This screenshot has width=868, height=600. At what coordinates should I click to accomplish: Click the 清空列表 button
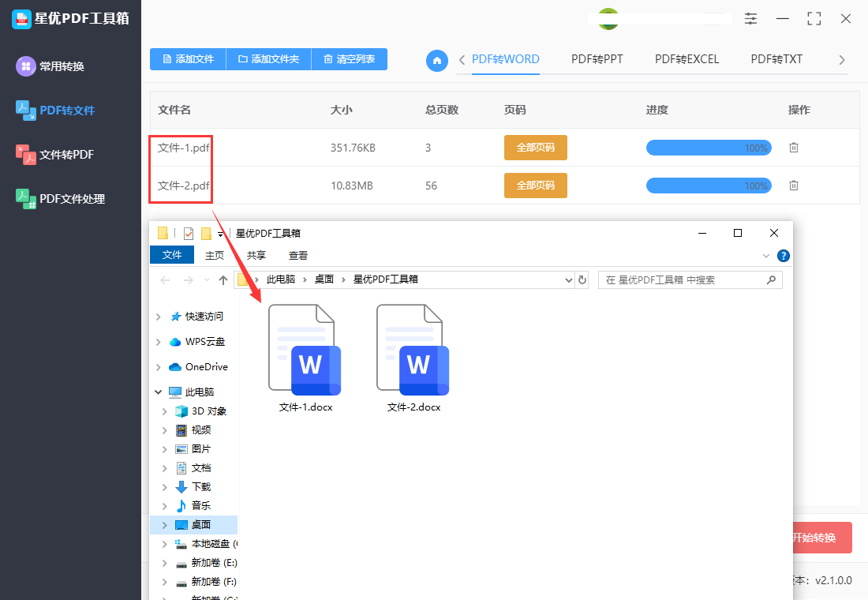point(350,59)
